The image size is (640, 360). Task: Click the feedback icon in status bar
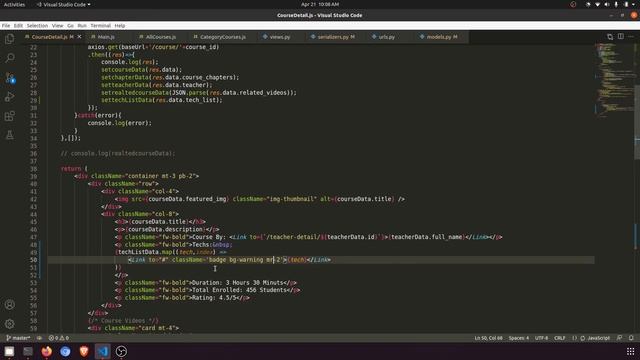(x=620, y=338)
